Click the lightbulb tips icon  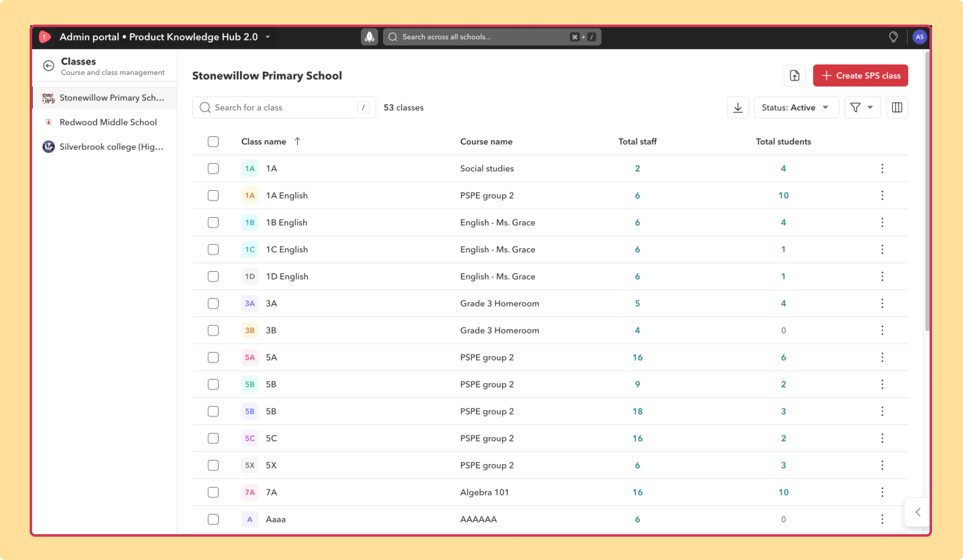coord(893,37)
